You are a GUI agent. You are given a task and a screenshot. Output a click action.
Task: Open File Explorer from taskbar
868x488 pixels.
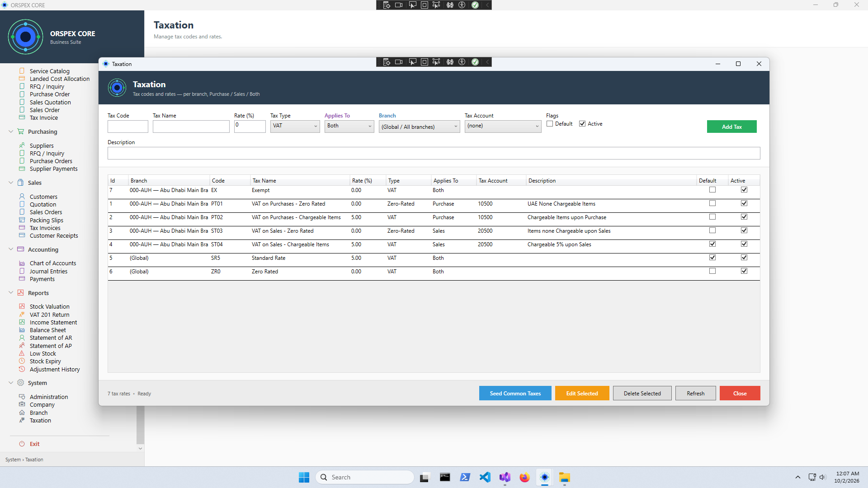pyautogui.click(x=564, y=477)
